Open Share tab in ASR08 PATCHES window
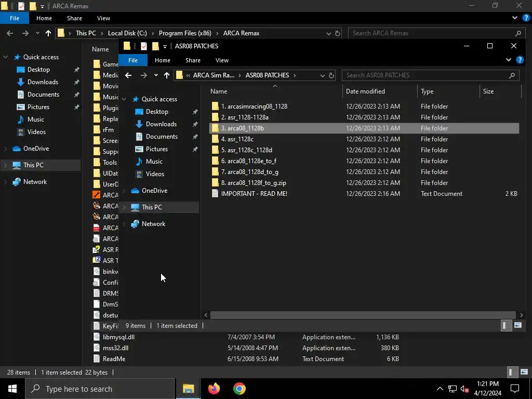The image size is (532, 399). (x=193, y=60)
